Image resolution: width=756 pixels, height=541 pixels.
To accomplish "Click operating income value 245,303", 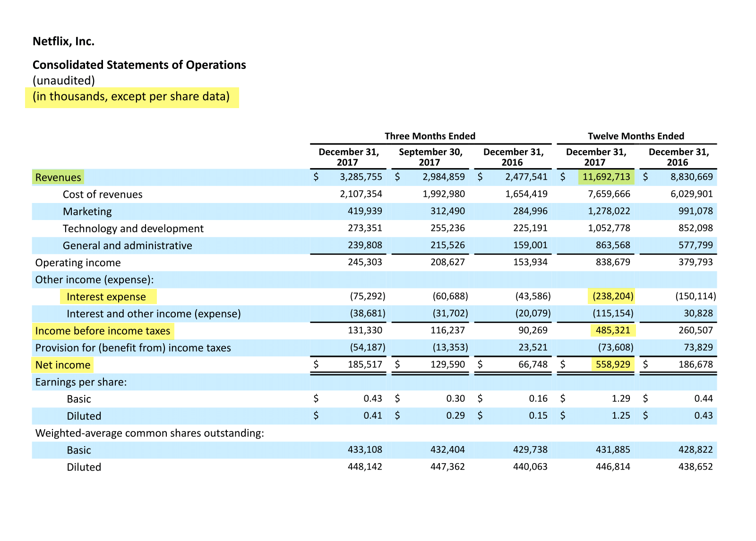I will pyautogui.click(x=365, y=262).
